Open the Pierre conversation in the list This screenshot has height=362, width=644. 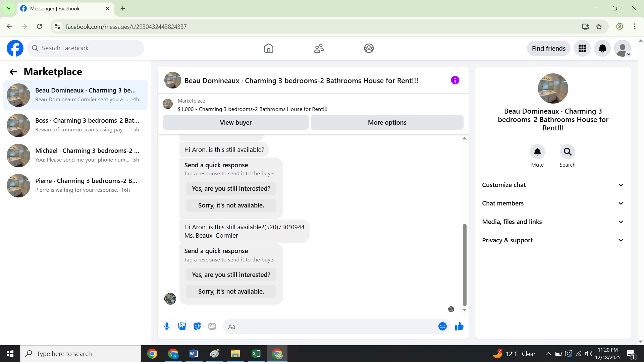pos(75,185)
